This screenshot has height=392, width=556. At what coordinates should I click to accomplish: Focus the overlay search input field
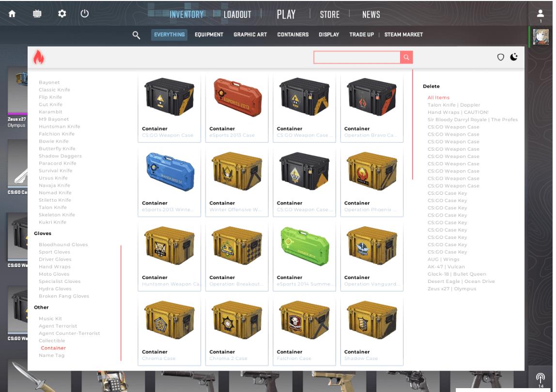(357, 57)
